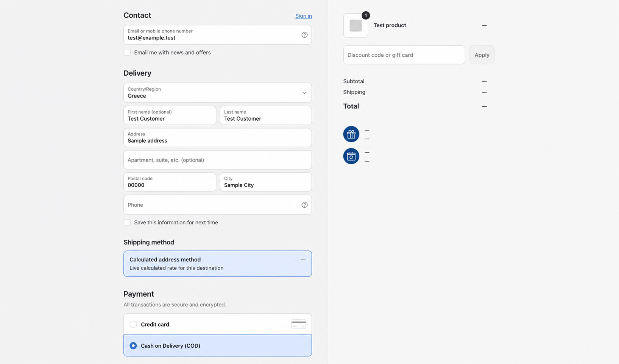Click the First name (optional) field

tap(170, 115)
